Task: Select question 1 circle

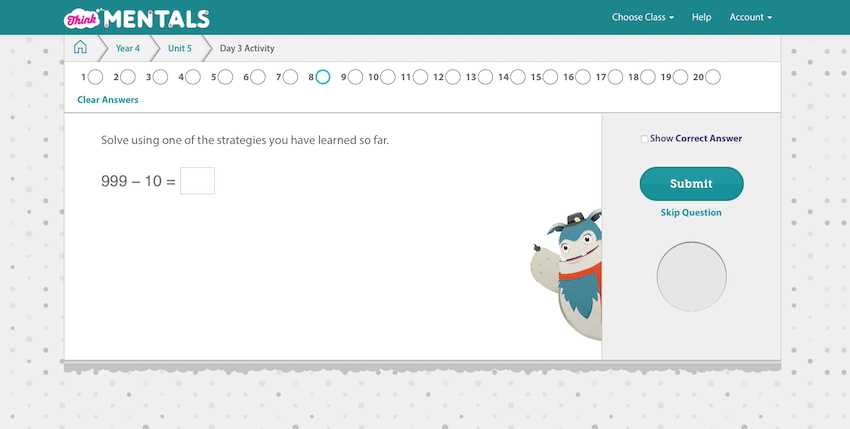Action: (x=95, y=77)
